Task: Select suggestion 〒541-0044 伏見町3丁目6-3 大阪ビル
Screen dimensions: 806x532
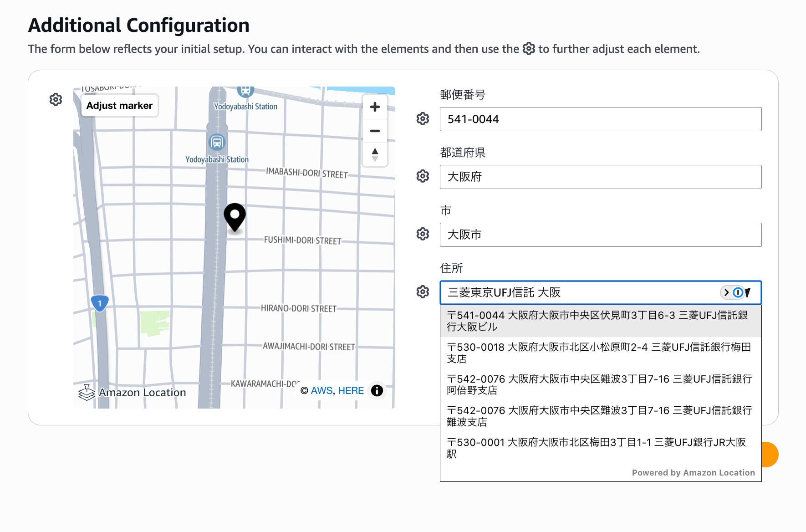Action: (x=601, y=321)
